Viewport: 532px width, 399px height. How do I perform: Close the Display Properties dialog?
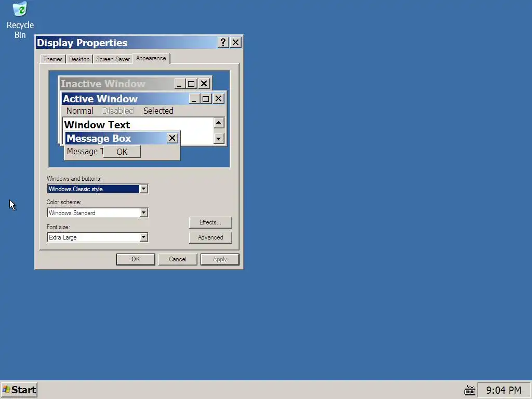235,43
